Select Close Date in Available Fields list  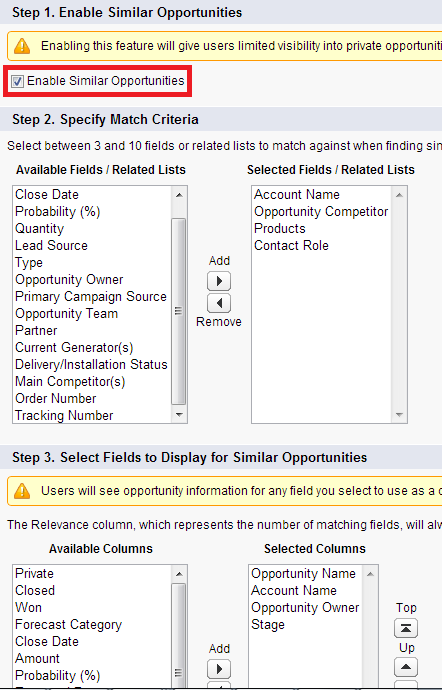click(x=47, y=195)
